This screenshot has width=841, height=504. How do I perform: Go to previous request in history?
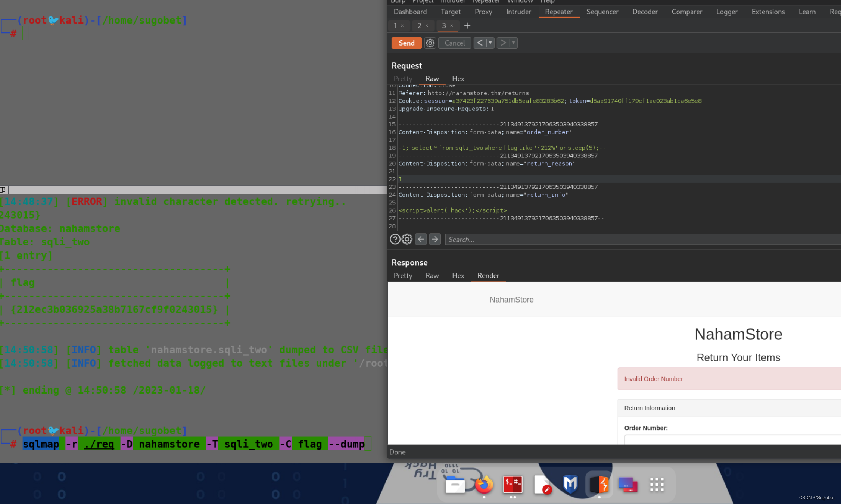point(480,43)
